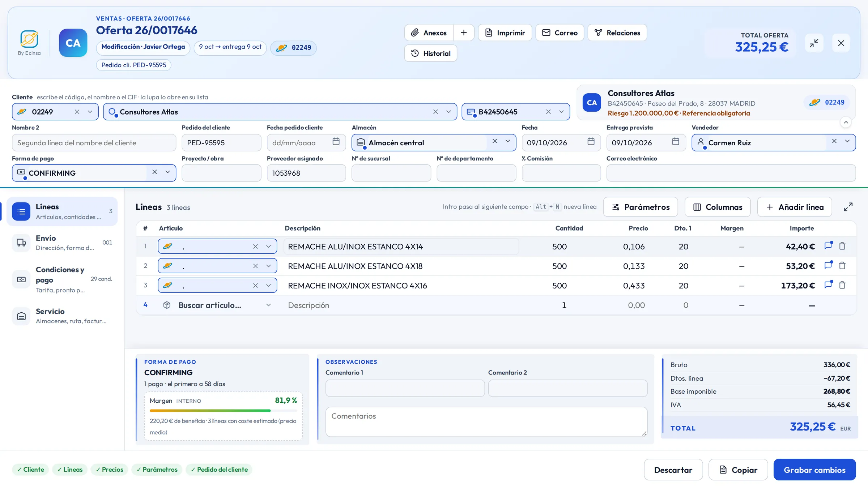Open comment note icon for REMACHE ALU/INOX ESTANCO 4X14
868x488 pixels.
[x=828, y=246]
